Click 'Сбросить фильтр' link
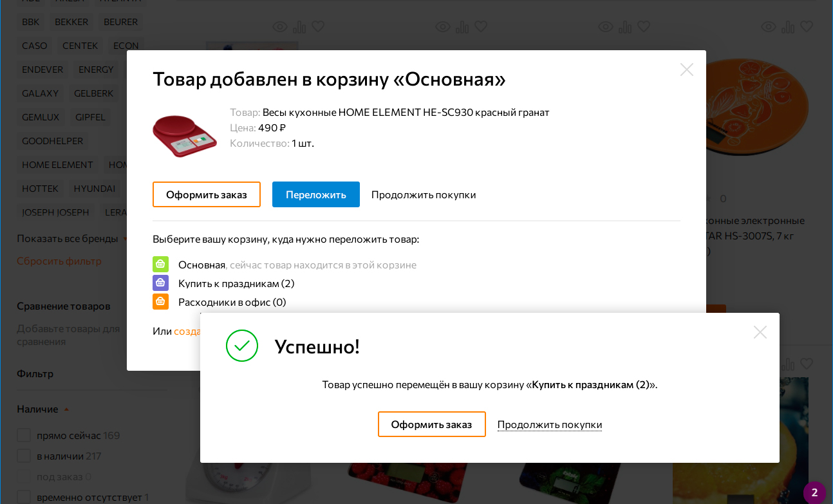The height and width of the screenshot is (504, 833). tap(59, 261)
